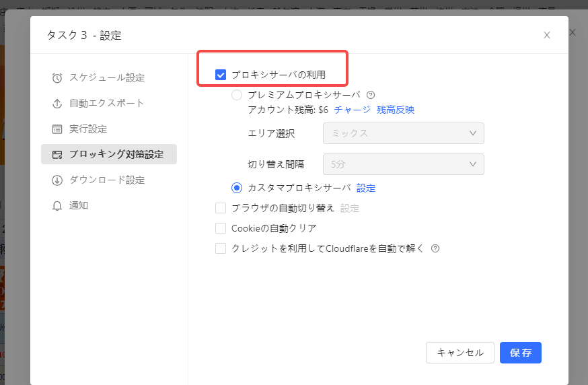Click the download settings arrow icon
This screenshot has height=385, width=588.
pos(57,180)
